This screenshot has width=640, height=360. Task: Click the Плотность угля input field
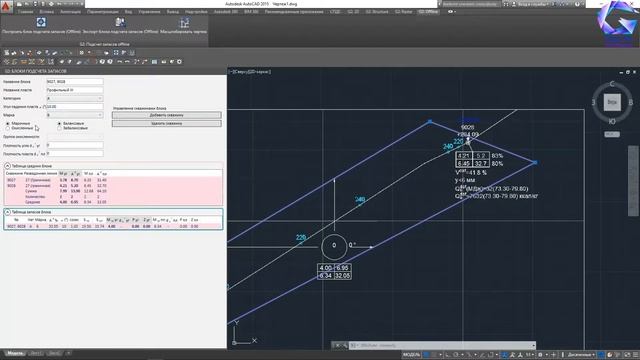pos(75,145)
